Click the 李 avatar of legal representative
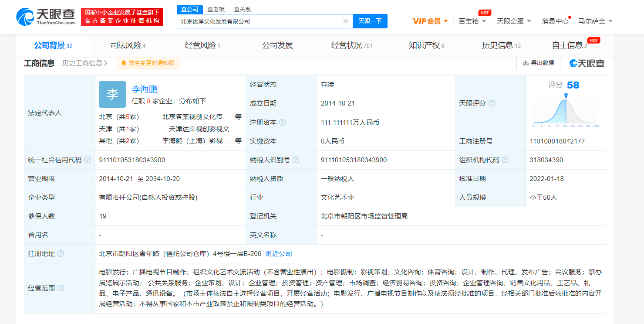The image size is (644, 324). click(112, 94)
